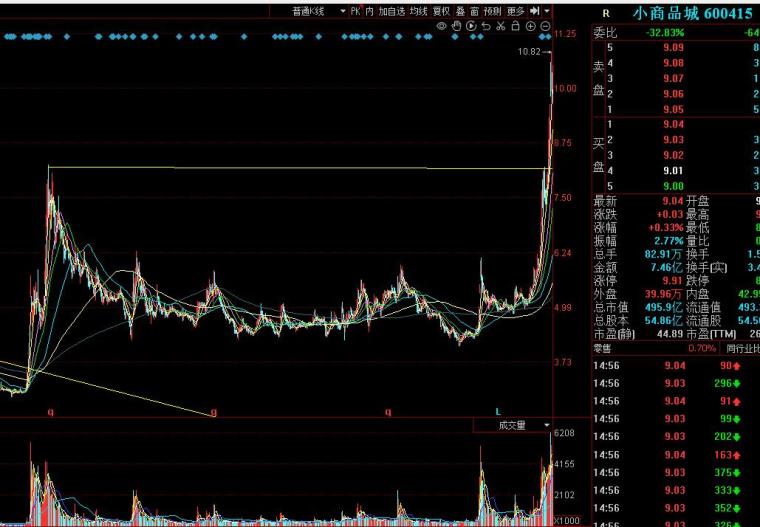Click the R badge beside stock name
760x527 pixels.
[606, 14]
